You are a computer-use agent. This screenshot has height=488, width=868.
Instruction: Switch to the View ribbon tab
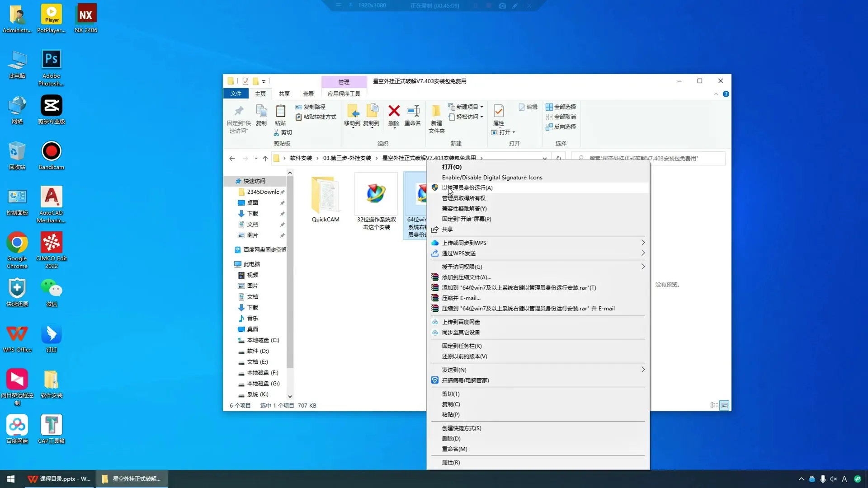(x=308, y=94)
